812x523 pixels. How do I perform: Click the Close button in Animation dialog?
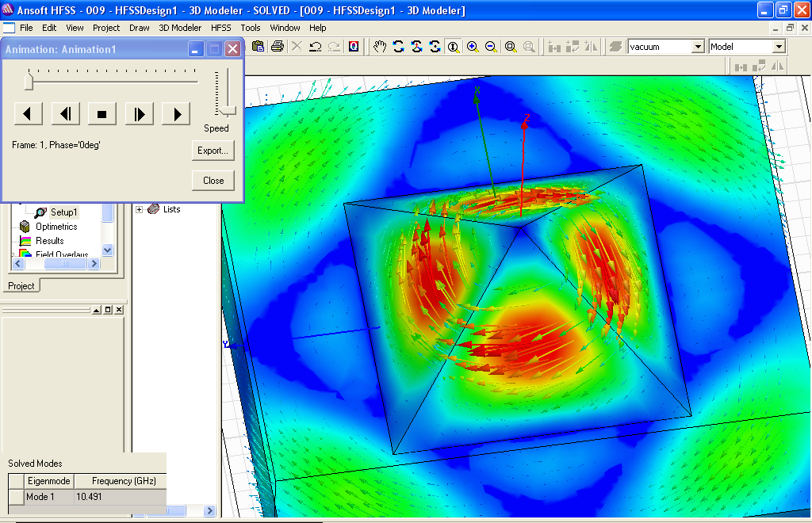213,181
